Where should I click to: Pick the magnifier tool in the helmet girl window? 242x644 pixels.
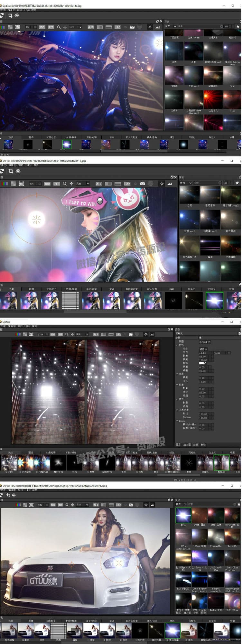(65, 184)
